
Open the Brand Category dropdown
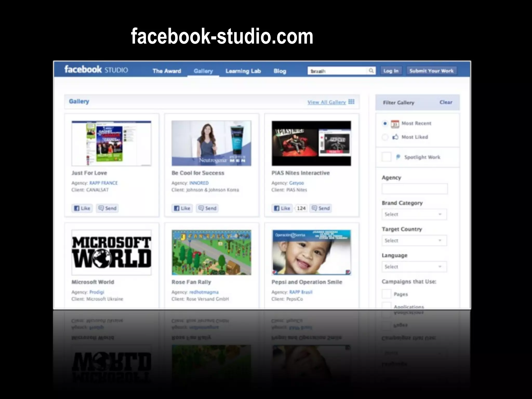click(x=414, y=214)
